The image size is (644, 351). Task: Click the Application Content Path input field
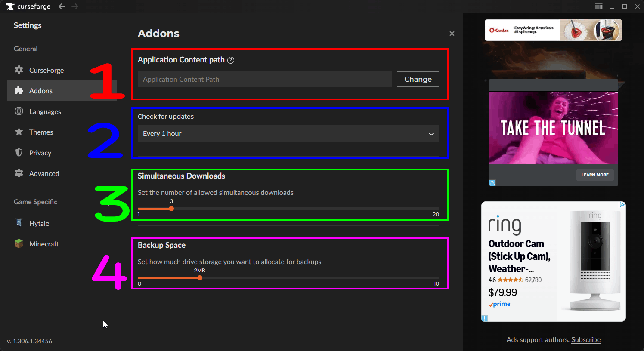tap(265, 79)
